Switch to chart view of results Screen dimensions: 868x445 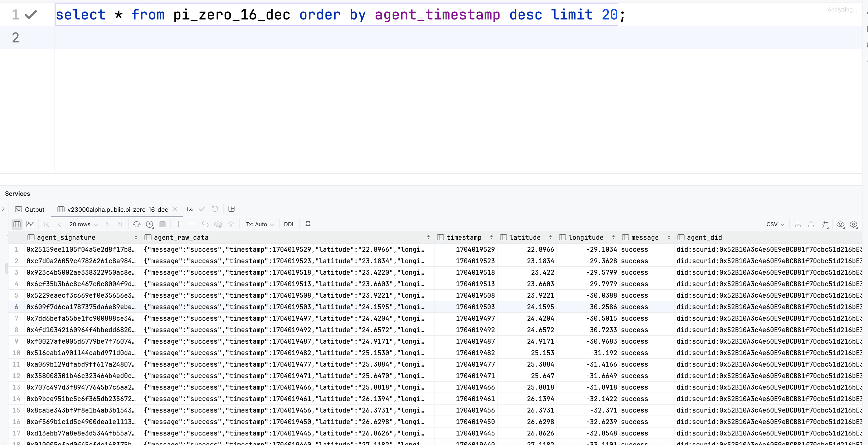coord(30,224)
